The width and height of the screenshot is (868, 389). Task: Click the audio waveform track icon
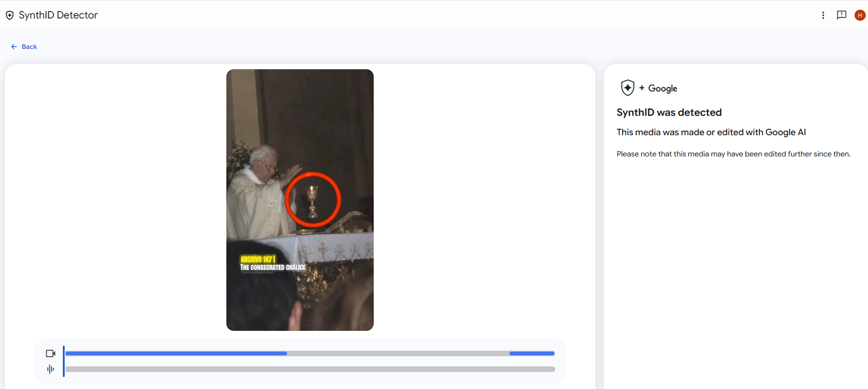(x=51, y=369)
